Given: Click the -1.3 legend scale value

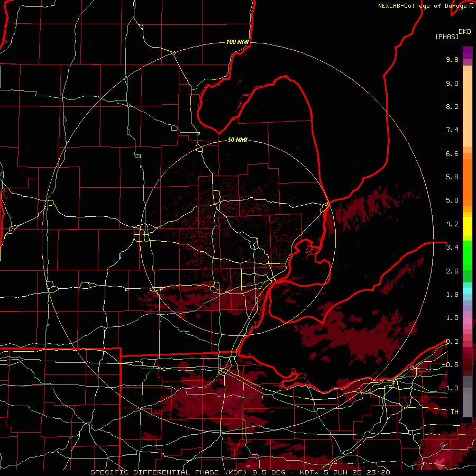Looking at the screenshot, I should (x=450, y=388).
